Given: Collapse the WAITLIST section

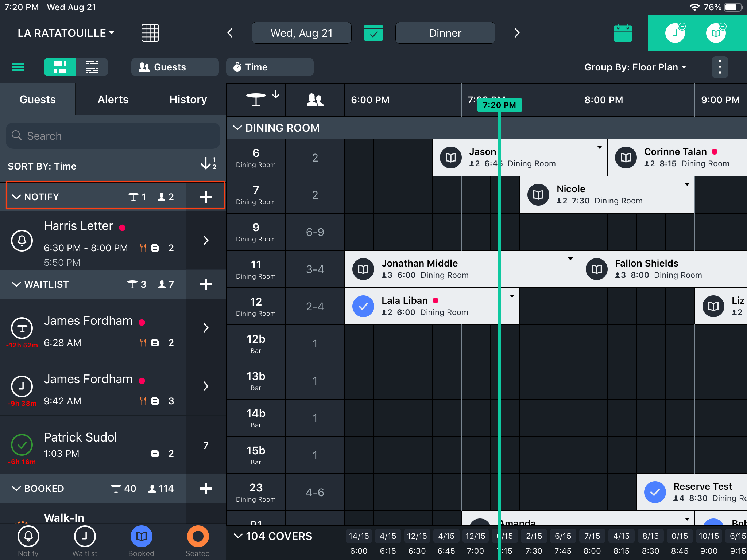Looking at the screenshot, I should coord(17,284).
